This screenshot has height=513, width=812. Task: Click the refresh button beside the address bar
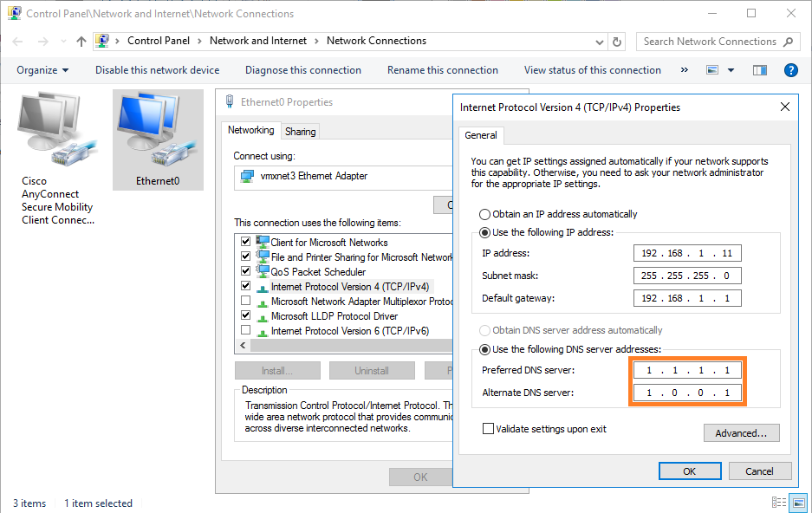617,42
